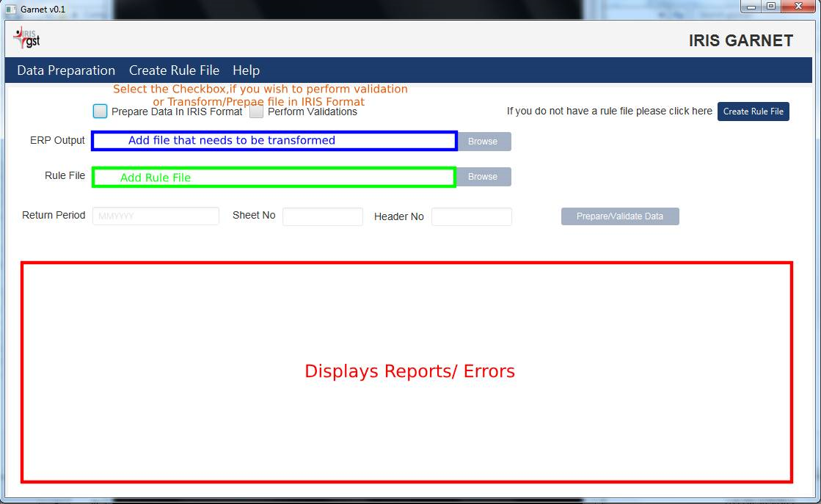The width and height of the screenshot is (821, 504).
Task: Click the 'ERP Output' label
Action: [x=57, y=140]
